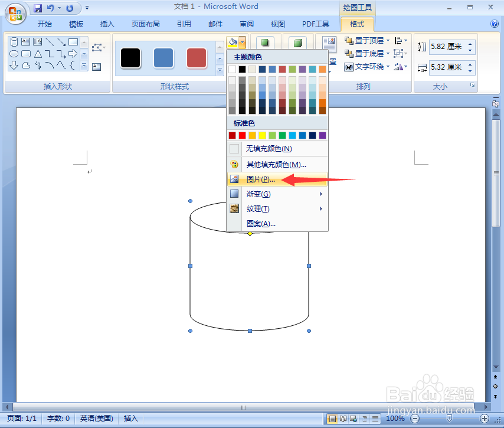The image size is (504, 428).
Task: Redo action in Quick Access toolbar
Action: coord(70,8)
